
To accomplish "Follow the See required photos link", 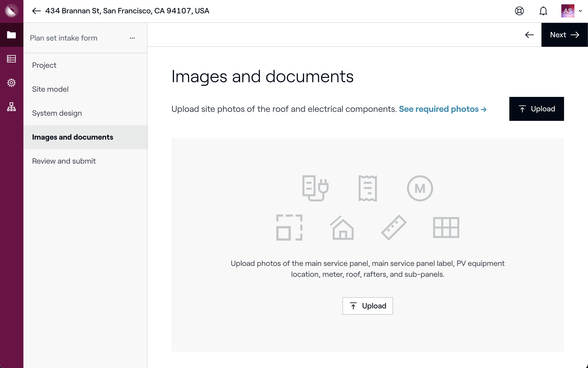I will coord(443,109).
